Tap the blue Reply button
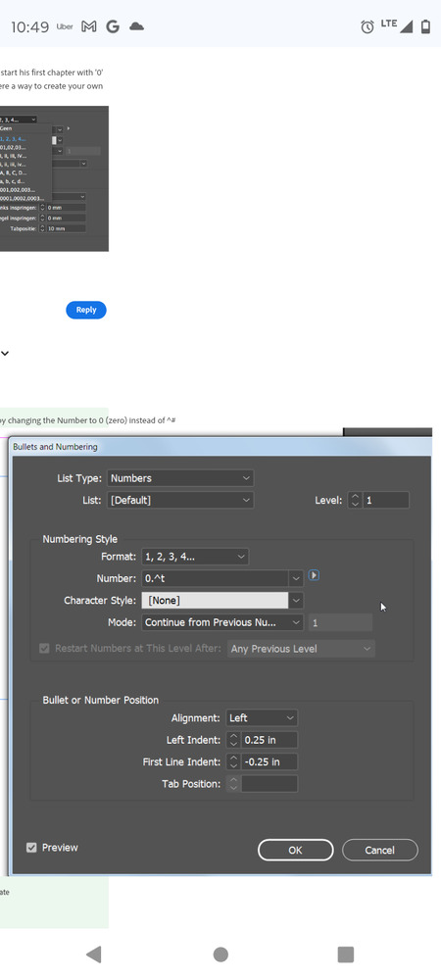The height and width of the screenshot is (980, 441). point(86,310)
